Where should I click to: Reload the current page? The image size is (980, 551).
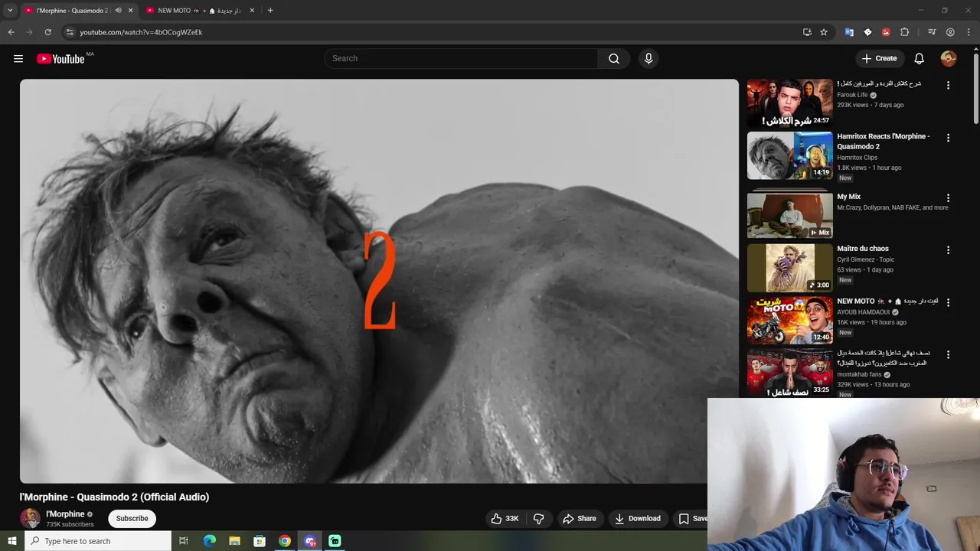(47, 32)
